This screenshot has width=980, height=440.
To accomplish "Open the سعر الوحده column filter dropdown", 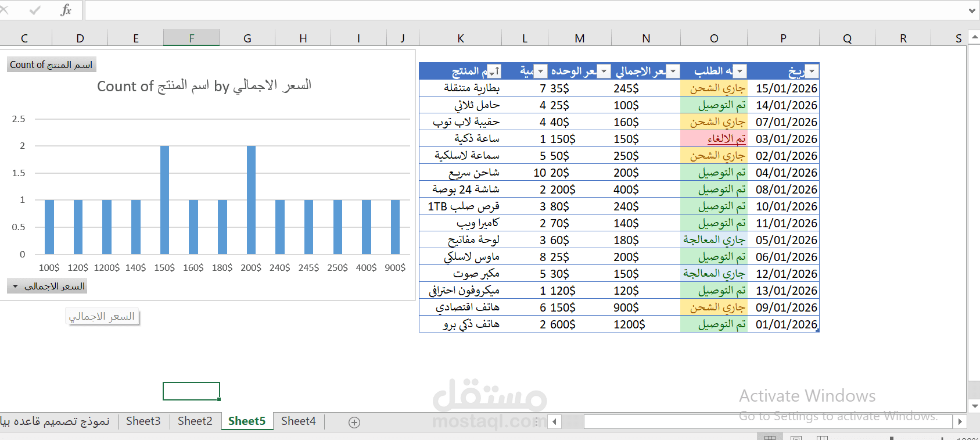I will (x=604, y=71).
